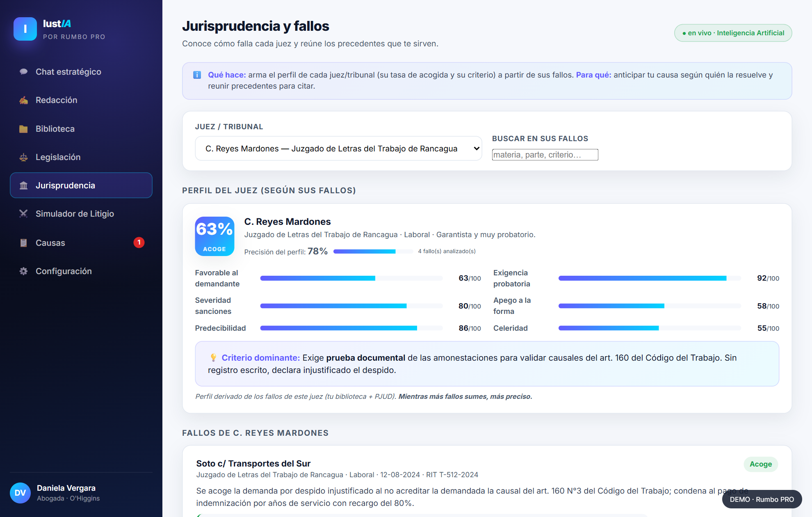Open the Soto c/ Transportes del Sur ruling
The height and width of the screenshot is (517, 812).
[253, 464]
